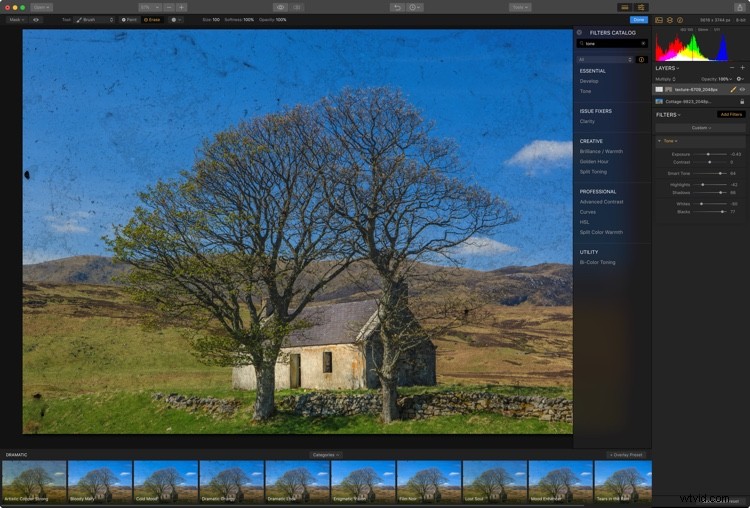750x508 pixels.
Task: Collapse the Tone filter section
Action: pos(659,141)
